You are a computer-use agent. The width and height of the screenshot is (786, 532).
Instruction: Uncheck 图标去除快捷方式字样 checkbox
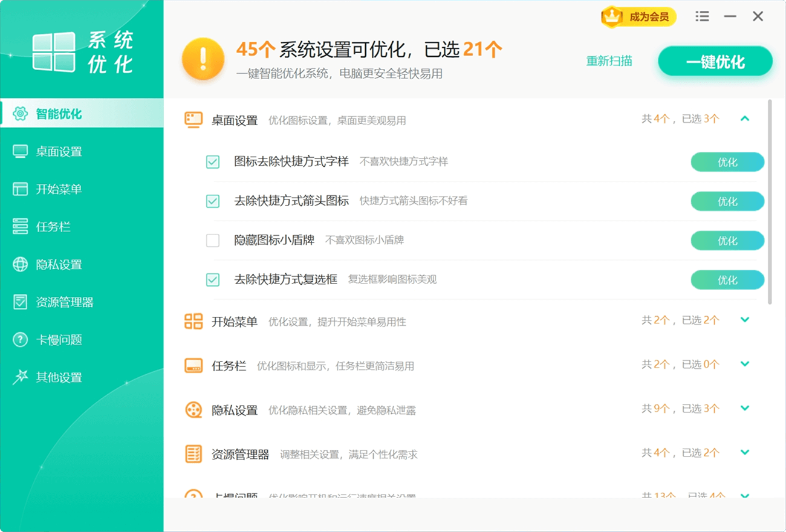click(213, 162)
